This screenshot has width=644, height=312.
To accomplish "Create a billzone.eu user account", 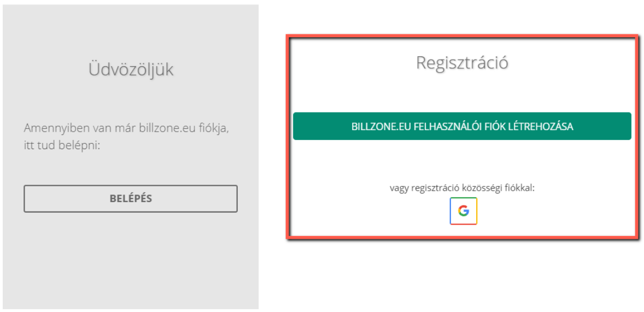I will coord(462,126).
